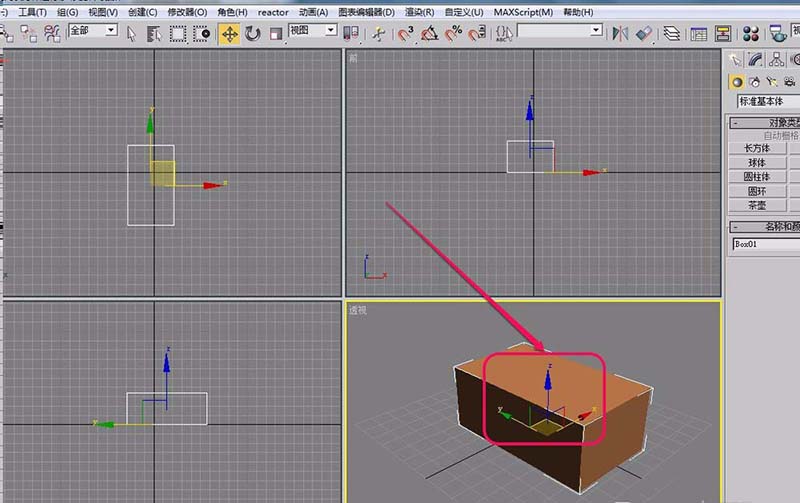Select the Lights category icon
Screen dimensions: 800x503
772,82
